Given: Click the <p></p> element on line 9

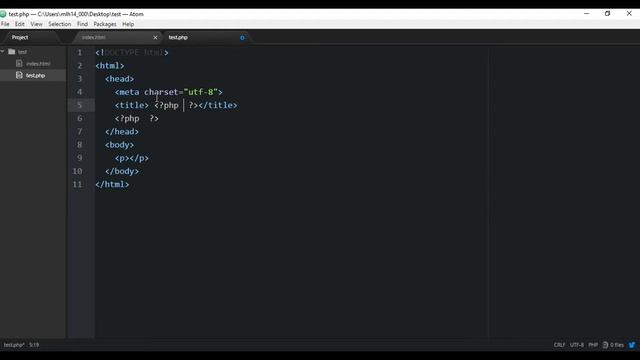Looking at the screenshot, I should coord(132,158).
